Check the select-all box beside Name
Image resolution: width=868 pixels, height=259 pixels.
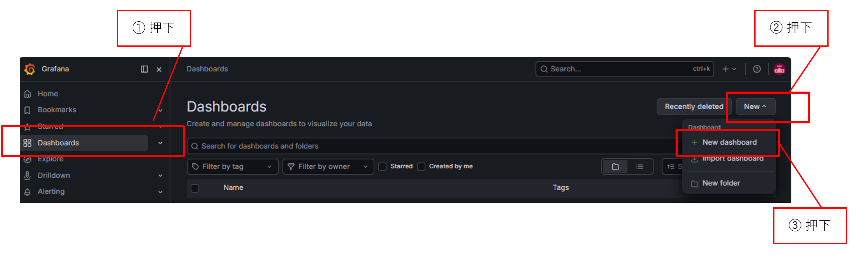(x=195, y=188)
